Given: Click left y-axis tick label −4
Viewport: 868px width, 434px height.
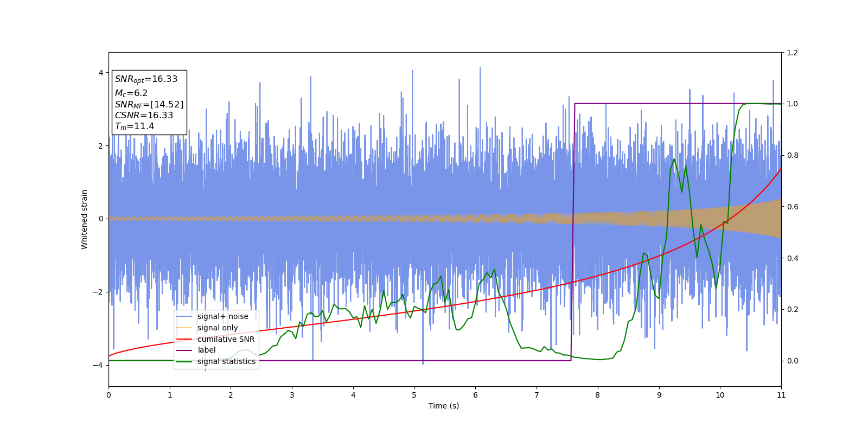Looking at the screenshot, I should point(98,365).
